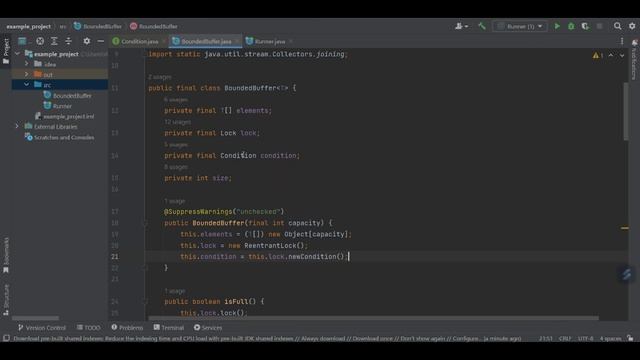
Task: Run the Runner configuration with green play icon
Action: coord(557,26)
